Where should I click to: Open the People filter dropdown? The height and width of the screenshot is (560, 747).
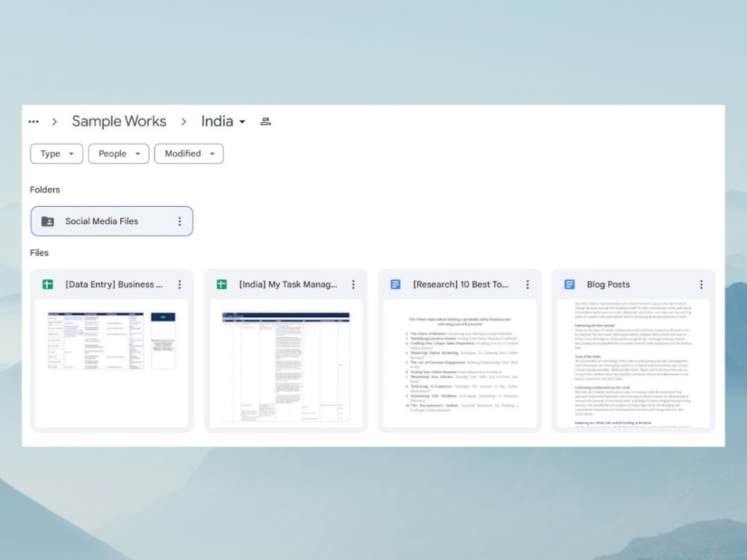coord(119,154)
